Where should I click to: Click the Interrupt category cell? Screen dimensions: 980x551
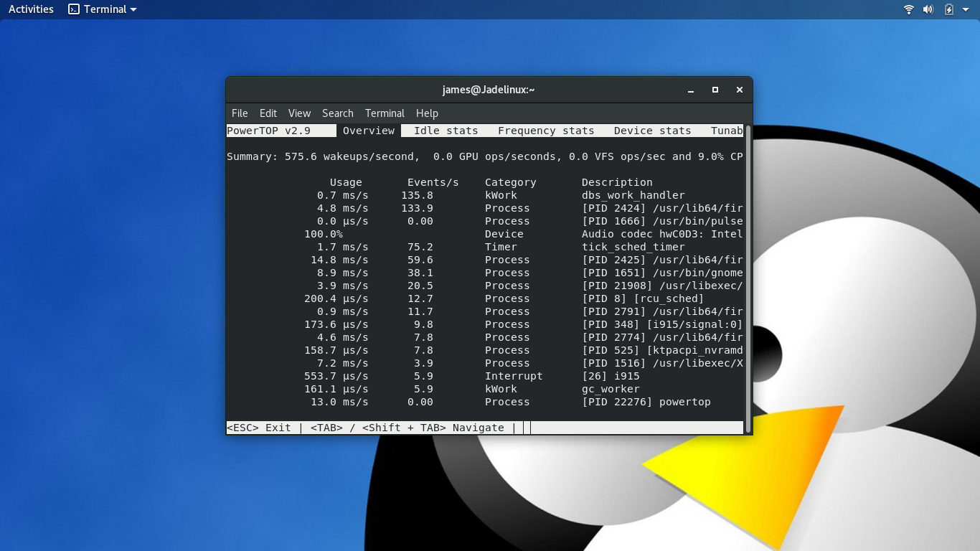pyautogui.click(x=514, y=376)
